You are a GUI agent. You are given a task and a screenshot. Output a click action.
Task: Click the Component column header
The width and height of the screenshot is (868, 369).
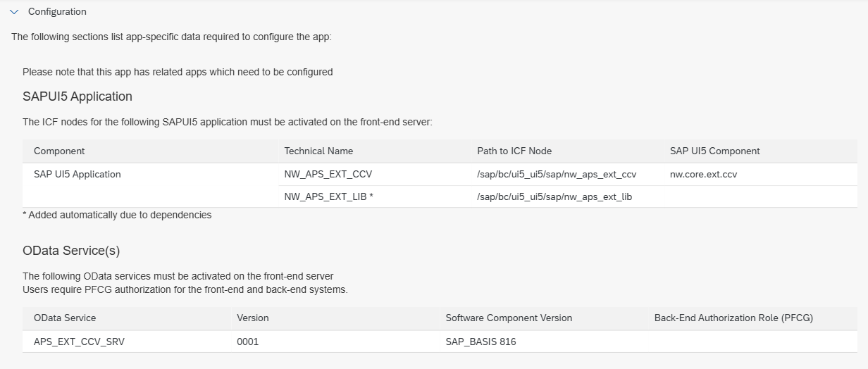point(59,151)
